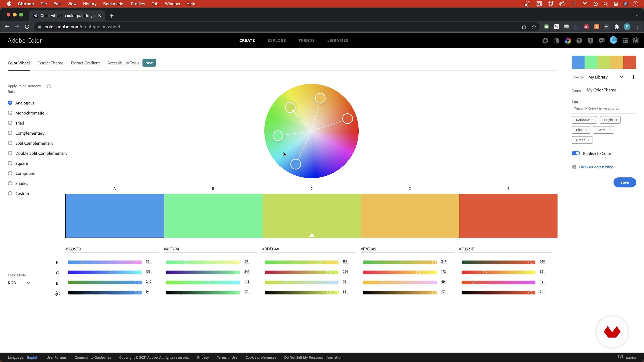Screen dimensions: 644x362
Task: Click the blue Save button
Action: [x=625, y=182]
